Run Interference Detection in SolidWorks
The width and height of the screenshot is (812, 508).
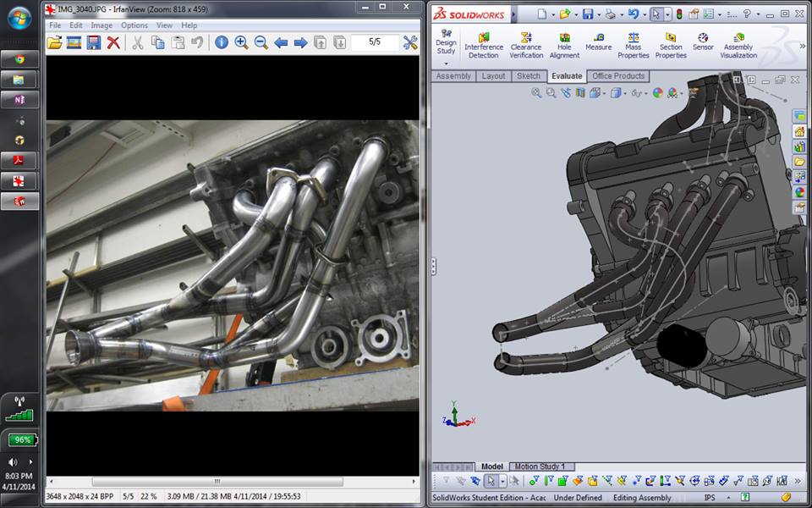[x=484, y=46]
